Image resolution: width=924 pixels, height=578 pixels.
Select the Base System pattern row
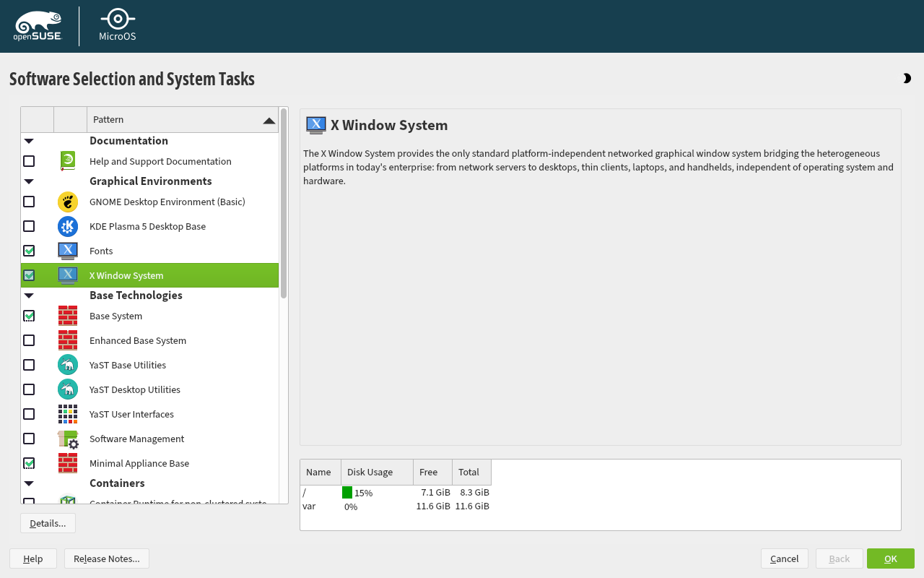tap(149, 316)
